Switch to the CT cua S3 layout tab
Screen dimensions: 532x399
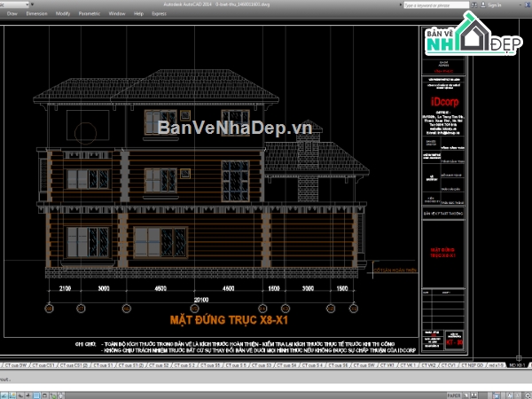[262, 365]
